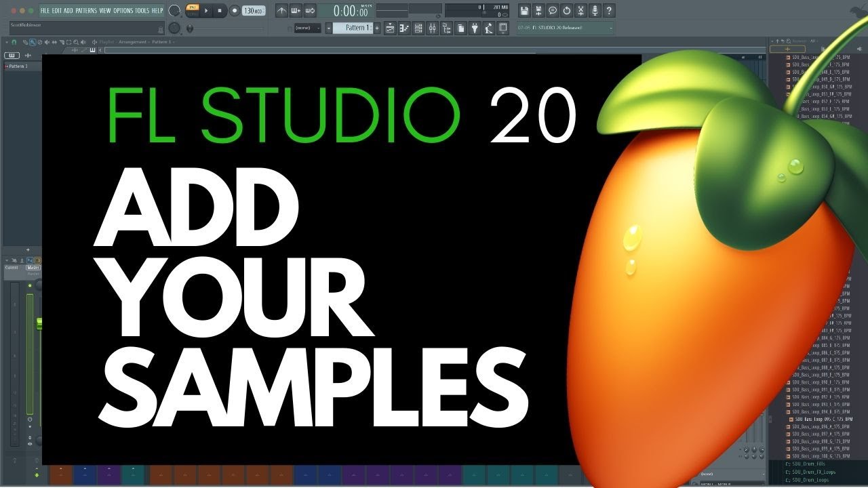Toggle Pattern/Song mode switch
Screen dimensions: 868x488
tap(192, 11)
